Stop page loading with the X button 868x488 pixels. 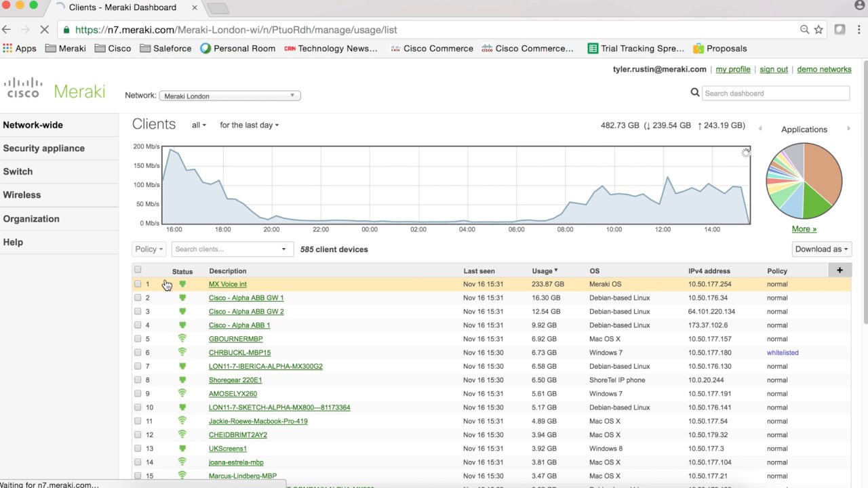click(x=44, y=30)
